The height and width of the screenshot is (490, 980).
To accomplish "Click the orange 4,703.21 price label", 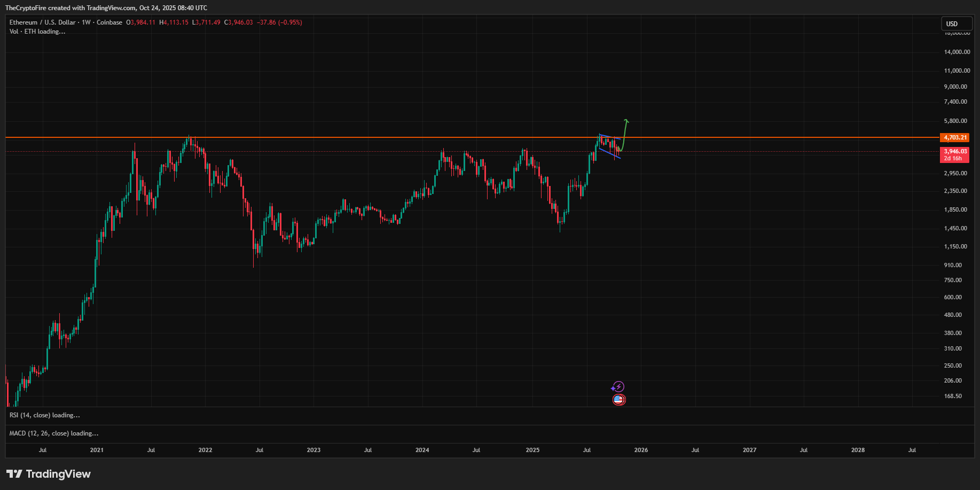I will [x=955, y=137].
